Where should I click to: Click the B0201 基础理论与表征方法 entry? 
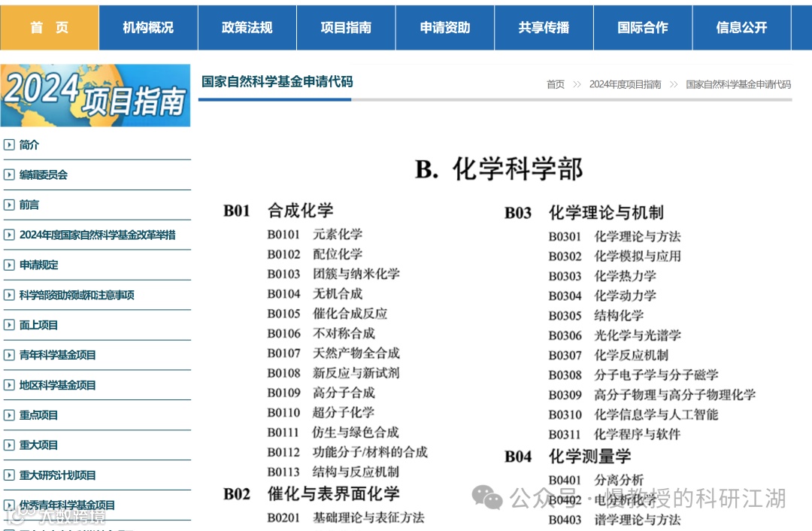tap(346, 517)
